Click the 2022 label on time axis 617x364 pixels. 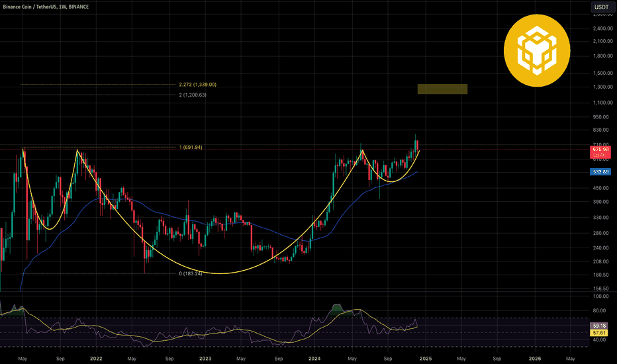click(96, 359)
